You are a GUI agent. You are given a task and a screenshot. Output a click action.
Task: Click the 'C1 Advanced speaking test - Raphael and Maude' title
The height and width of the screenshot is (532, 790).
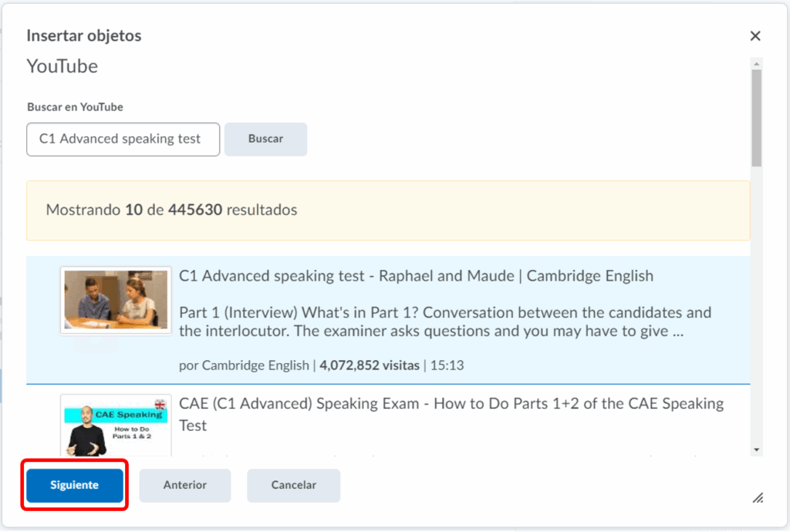click(x=416, y=276)
